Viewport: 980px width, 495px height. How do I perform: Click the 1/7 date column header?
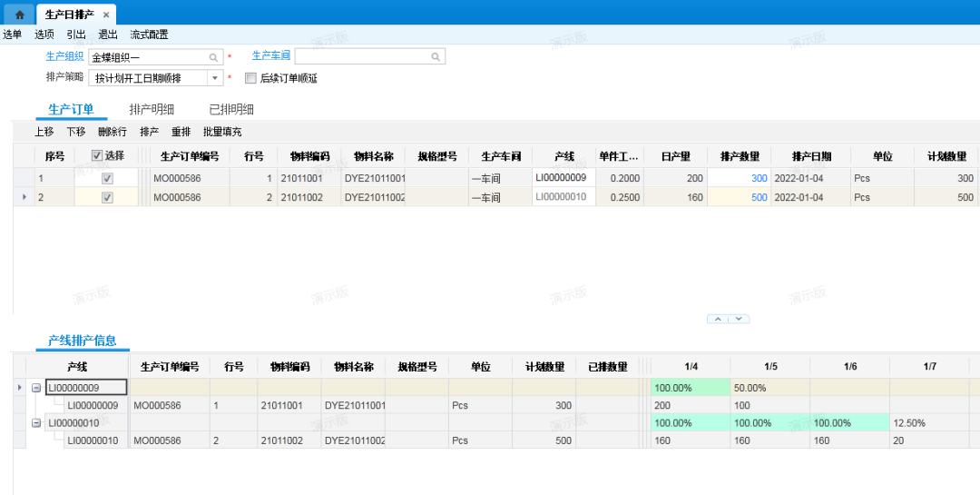point(929,367)
